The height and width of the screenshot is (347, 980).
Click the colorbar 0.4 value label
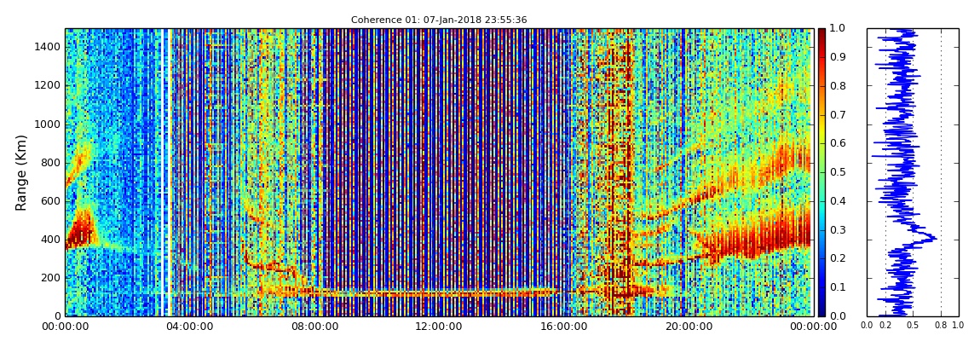pos(837,200)
